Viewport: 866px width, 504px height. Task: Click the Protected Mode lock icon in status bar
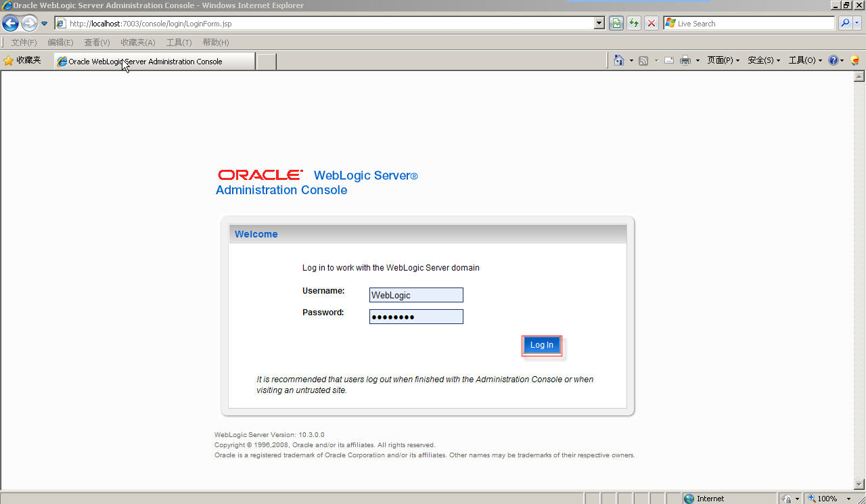[x=787, y=499]
